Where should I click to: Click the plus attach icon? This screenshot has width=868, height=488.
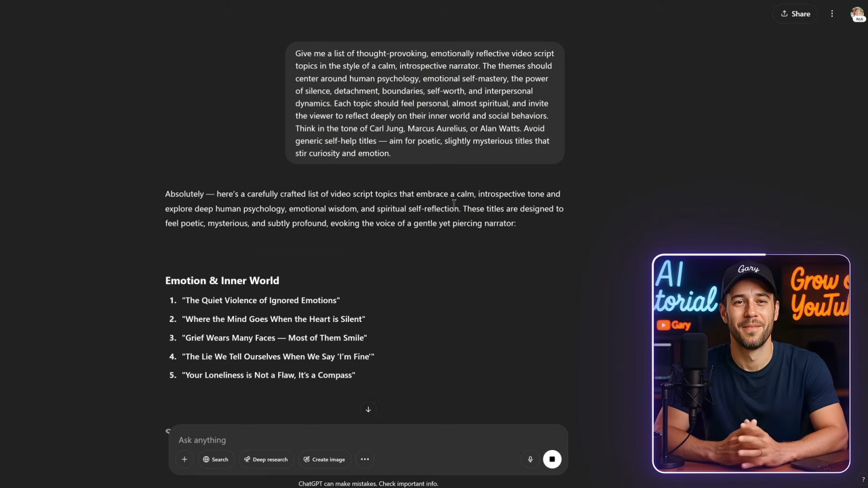[x=184, y=460]
